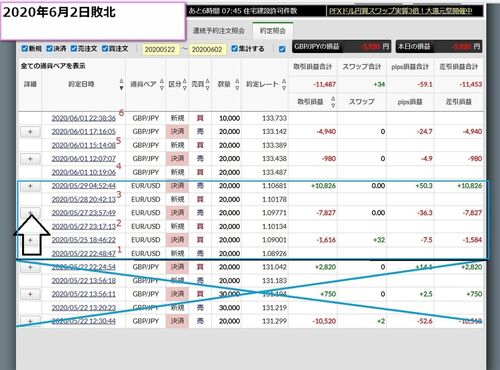Open trade dated 2020/06/01 15:14:08
This screenshot has width=500, height=370.
pyautogui.click(x=84, y=145)
